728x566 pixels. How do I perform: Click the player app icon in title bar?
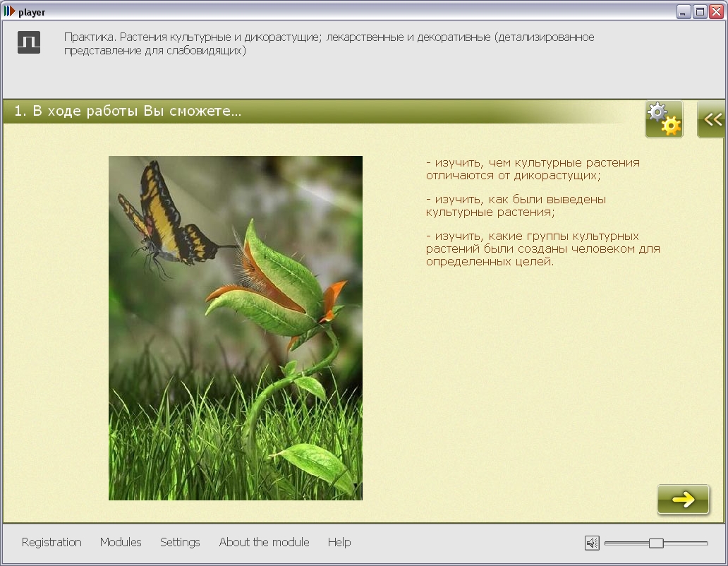point(9,11)
